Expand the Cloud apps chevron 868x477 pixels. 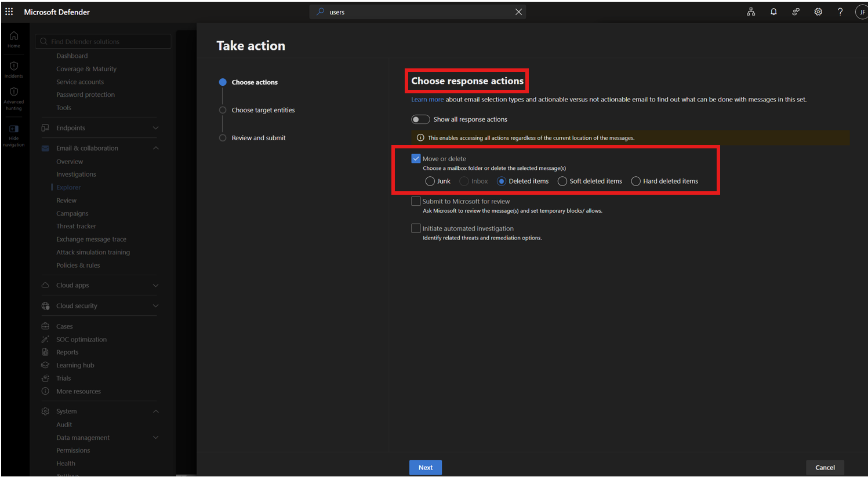[x=155, y=285]
